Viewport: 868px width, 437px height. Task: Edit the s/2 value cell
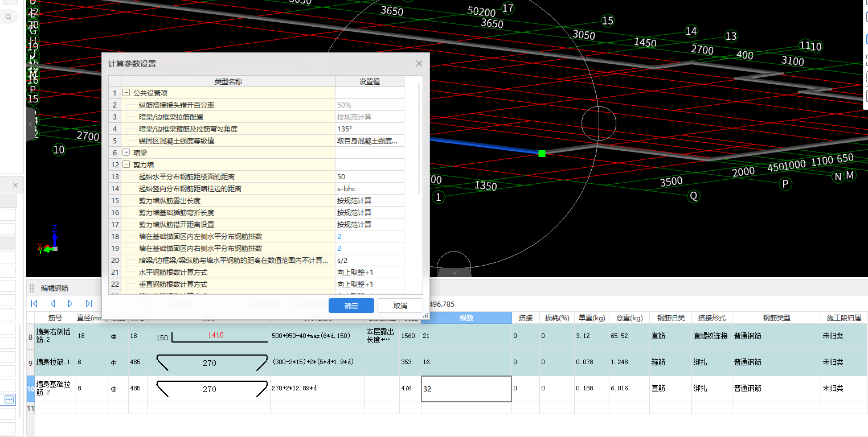click(x=370, y=260)
